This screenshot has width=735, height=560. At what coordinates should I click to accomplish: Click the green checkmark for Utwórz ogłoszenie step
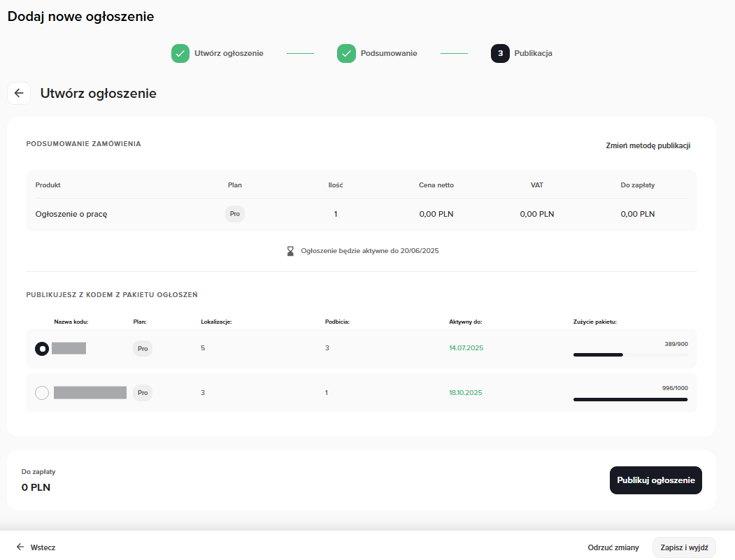[x=180, y=53]
